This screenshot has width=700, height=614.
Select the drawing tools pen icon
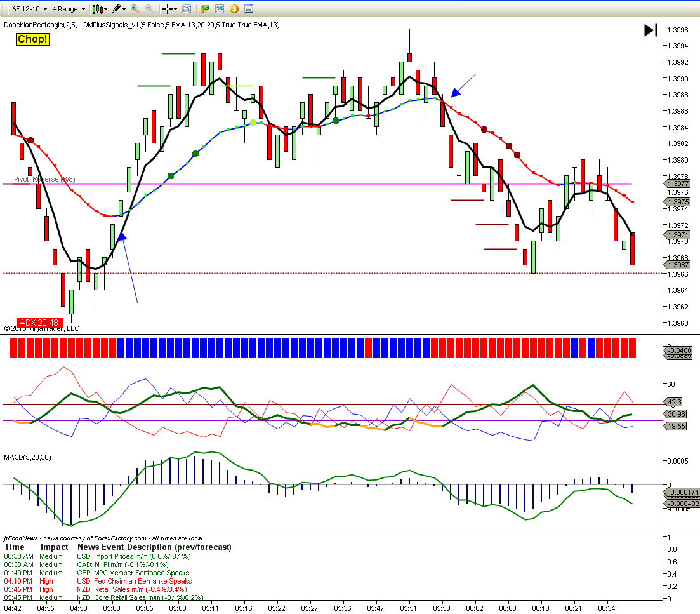116,8
